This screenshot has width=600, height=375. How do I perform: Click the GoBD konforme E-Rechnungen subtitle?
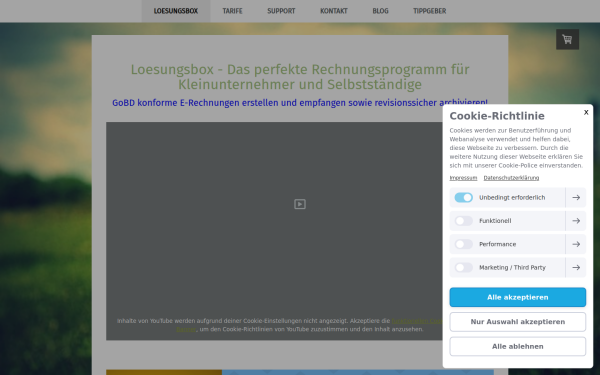coord(300,103)
